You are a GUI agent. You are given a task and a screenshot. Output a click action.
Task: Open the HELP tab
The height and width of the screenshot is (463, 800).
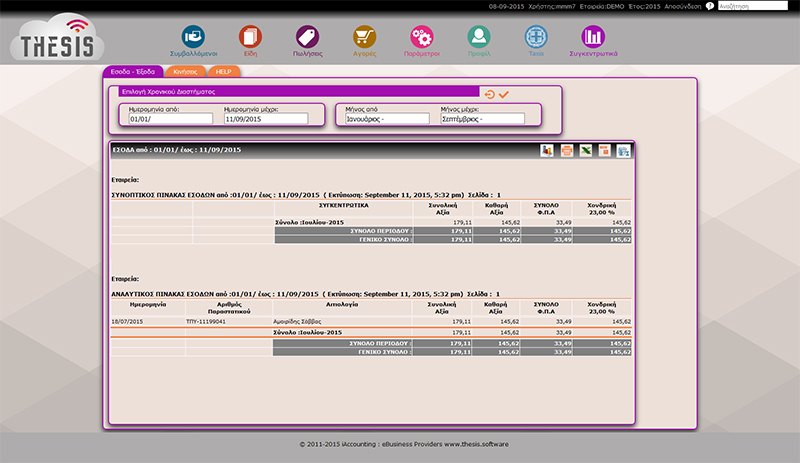pyautogui.click(x=224, y=72)
